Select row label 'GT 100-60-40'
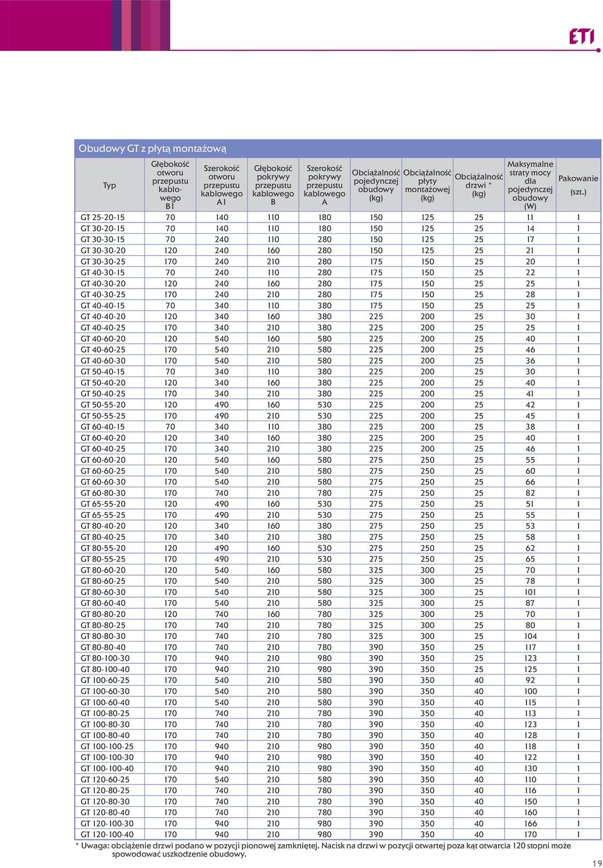The width and height of the screenshot is (603, 868). pos(105,702)
